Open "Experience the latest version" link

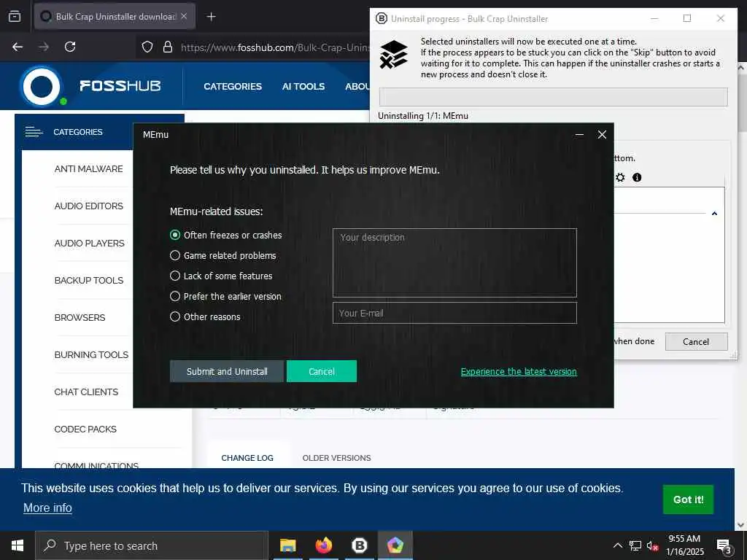(519, 371)
